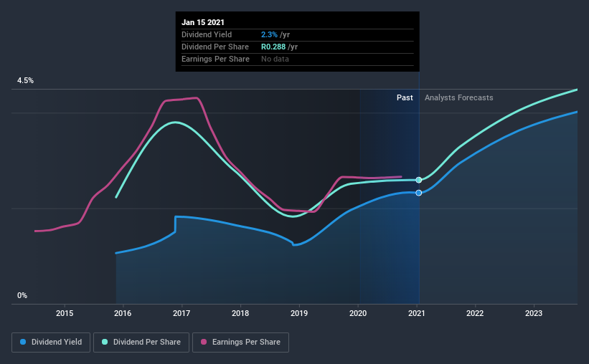Toggle the Dividend Yield legend button
The image size is (589, 364).
click(x=51, y=343)
